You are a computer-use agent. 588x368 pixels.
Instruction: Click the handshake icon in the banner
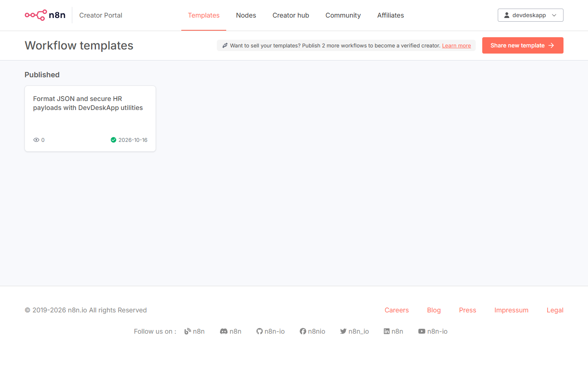coord(225,45)
